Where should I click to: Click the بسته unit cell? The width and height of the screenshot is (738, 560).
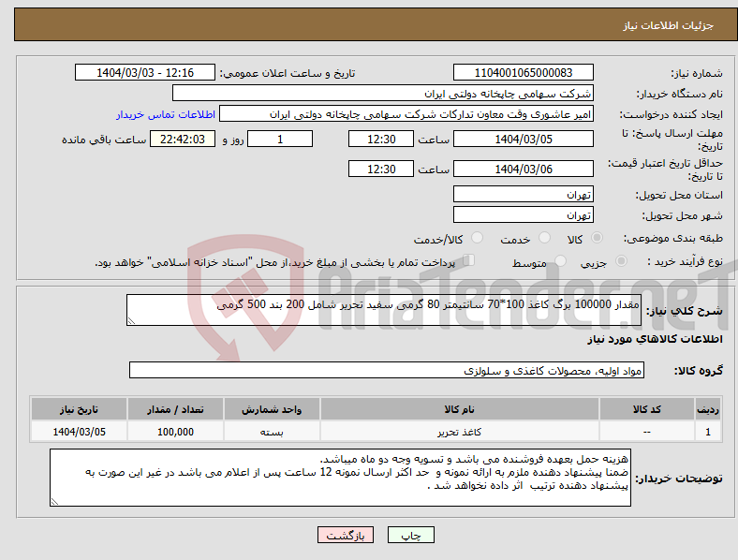pos(272,432)
